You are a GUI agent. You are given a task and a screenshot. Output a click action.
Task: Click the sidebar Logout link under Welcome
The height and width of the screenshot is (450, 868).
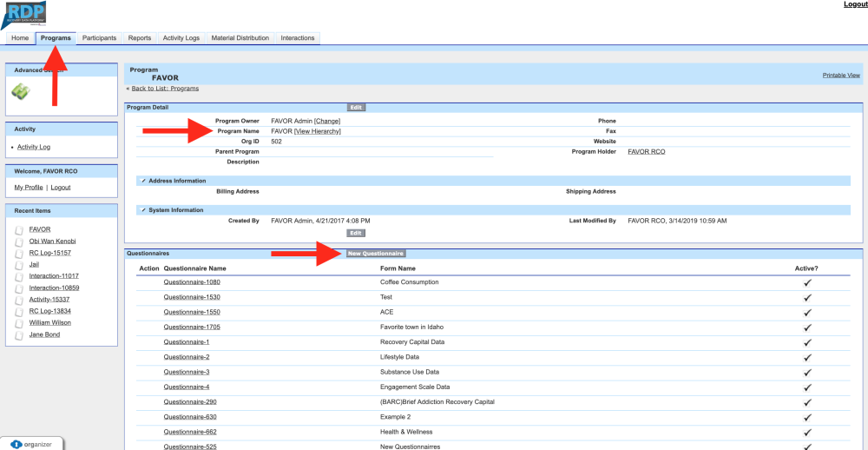pyautogui.click(x=61, y=188)
